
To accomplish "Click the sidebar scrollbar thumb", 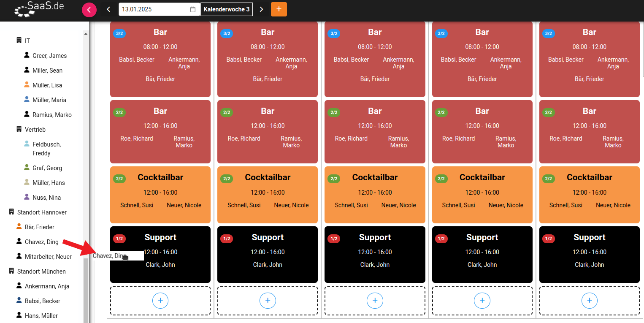I will point(86,290).
